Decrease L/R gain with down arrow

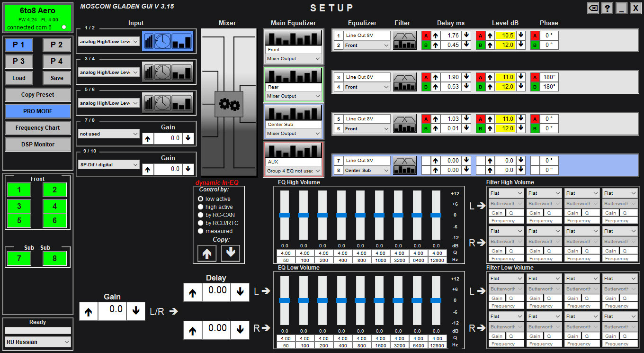136,311
